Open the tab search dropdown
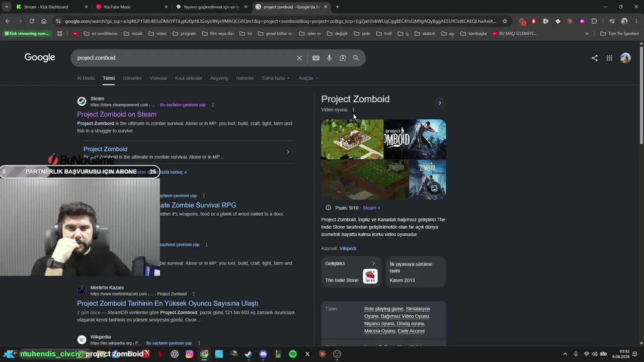The width and height of the screenshot is (644, 362). (x=7, y=7)
